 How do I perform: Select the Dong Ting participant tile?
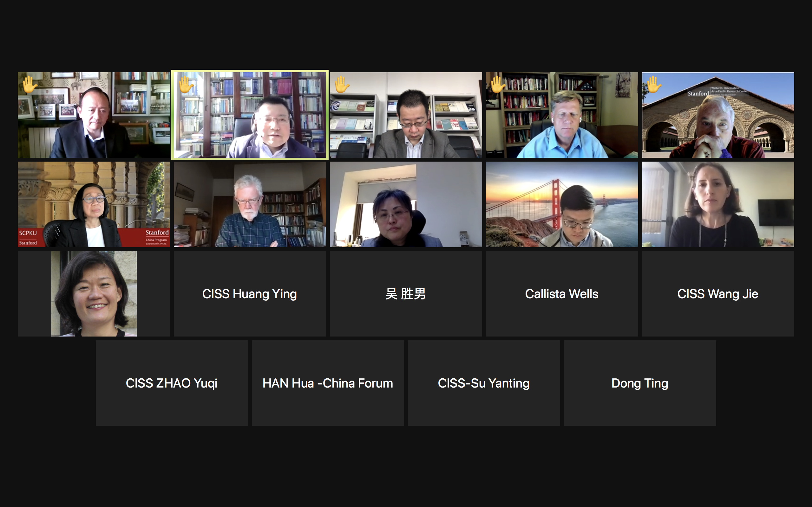(640, 383)
